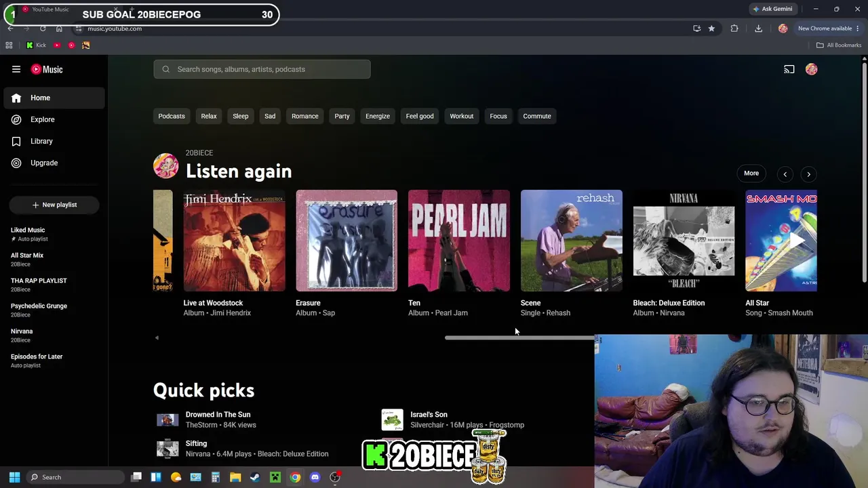Click the 20BIECE profile picture beside Listen again
Viewport: 868px width, 488px height.
[165, 166]
